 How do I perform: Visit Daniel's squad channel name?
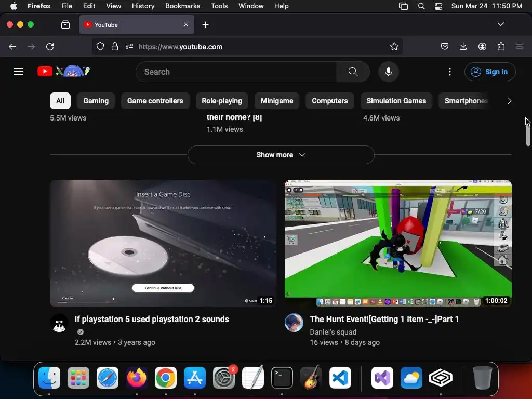point(333,332)
